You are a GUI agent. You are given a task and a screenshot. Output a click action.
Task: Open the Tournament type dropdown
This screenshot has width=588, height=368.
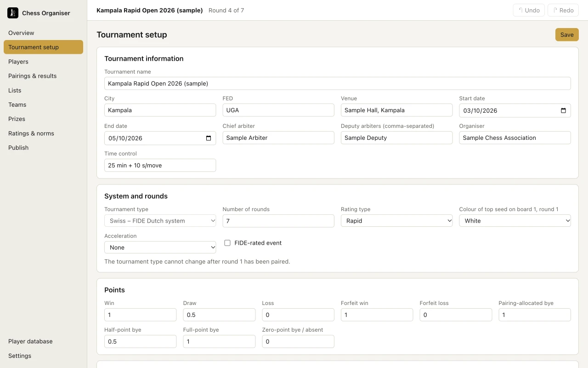[x=160, y=221]
